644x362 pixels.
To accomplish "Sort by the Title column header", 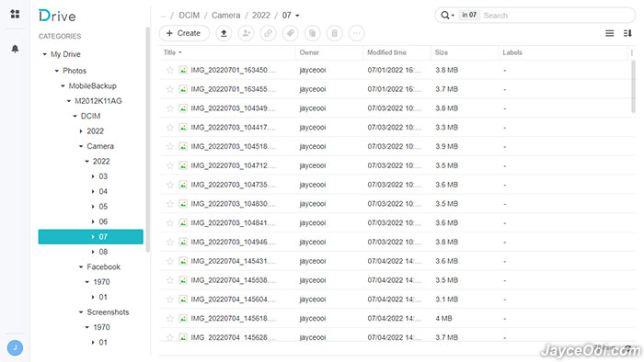I will pos(169,52).
